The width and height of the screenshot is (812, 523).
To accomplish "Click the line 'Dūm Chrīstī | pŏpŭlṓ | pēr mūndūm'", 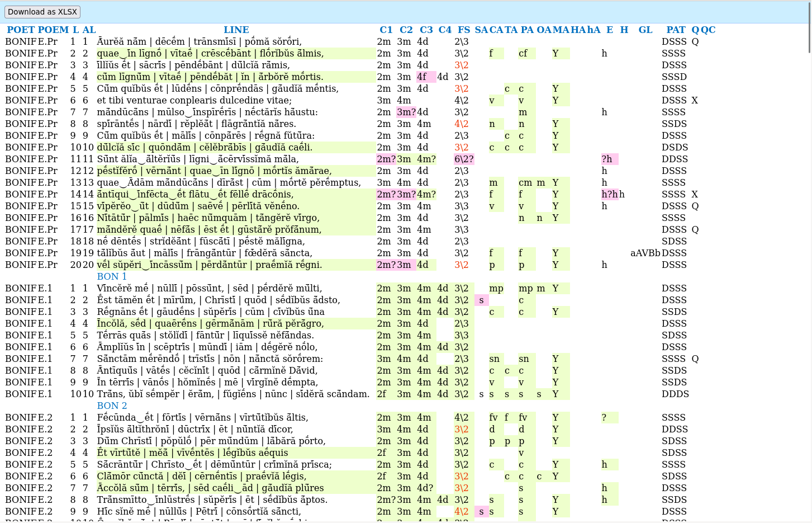I will [x=236, y=441].
